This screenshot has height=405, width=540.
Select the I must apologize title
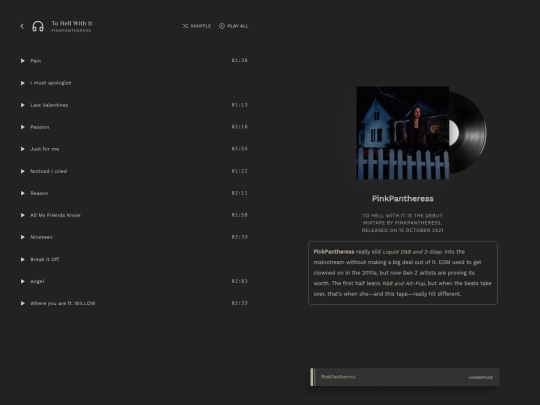point(51,83)
